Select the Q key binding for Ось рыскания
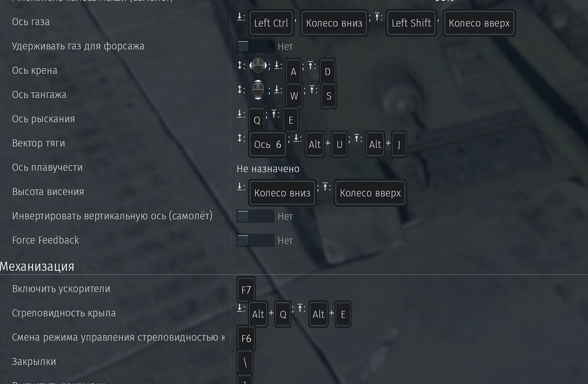The height and width of the screenshot is (384, 588). (x=257, y=120)
